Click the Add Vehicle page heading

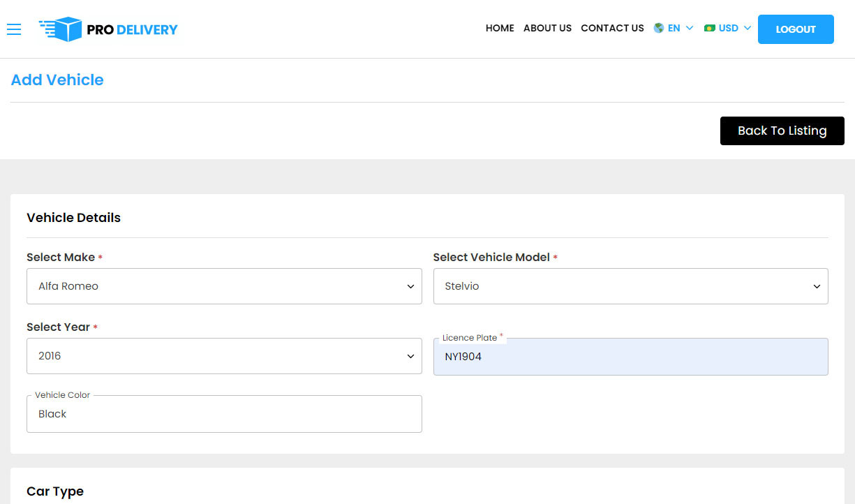[57, 80]
